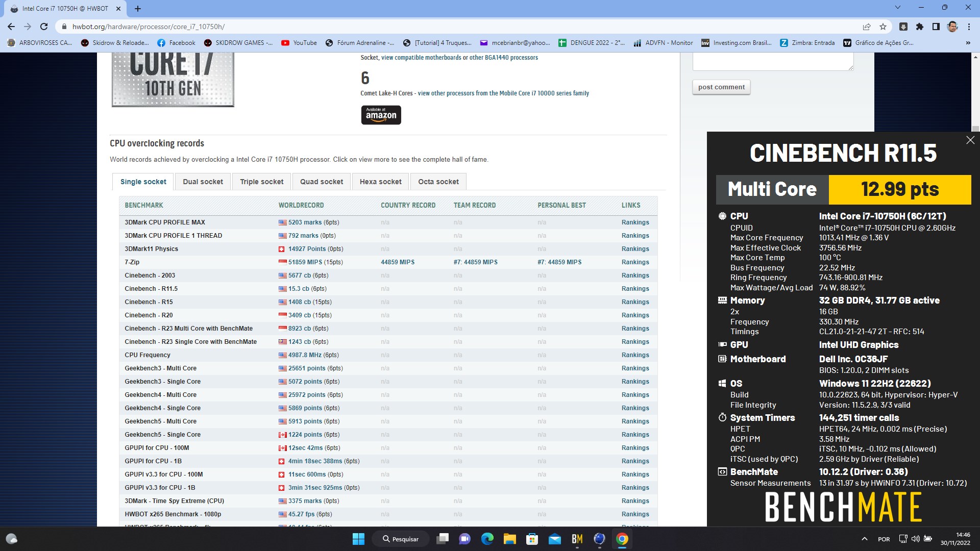Image resolution: width=980 pixels, height=551 pixels.
Task: Open Task View on taskbar
Action: point(443,539)
